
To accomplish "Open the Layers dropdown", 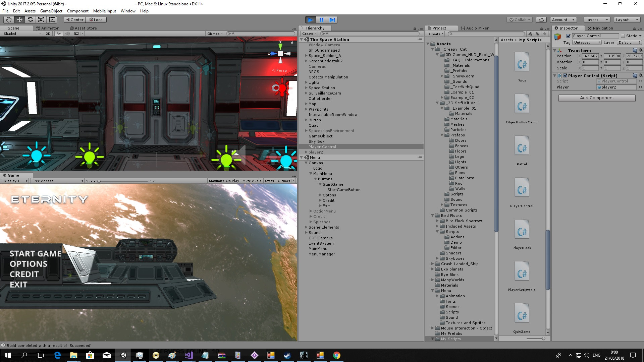I will pyautogui.click(x=596, y=20).
